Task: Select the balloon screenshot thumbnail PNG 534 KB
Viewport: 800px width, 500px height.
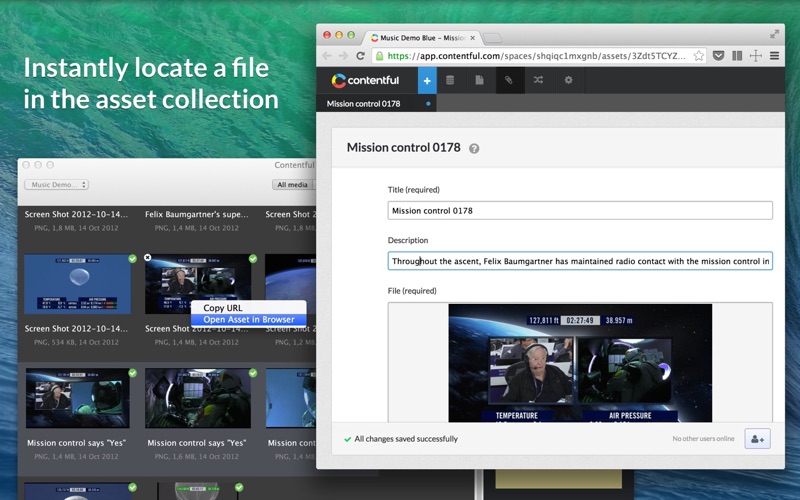Action: [78, 284]
